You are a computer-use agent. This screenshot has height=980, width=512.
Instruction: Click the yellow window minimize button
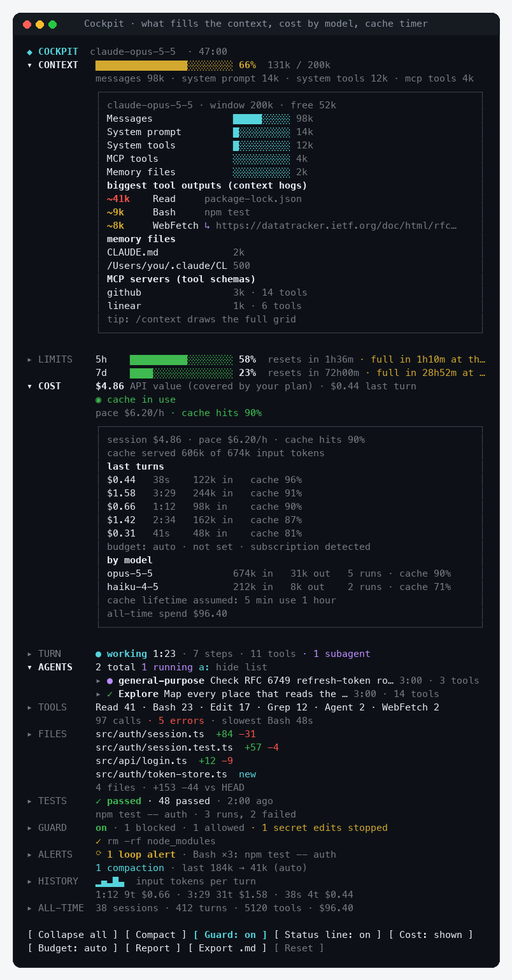click(x=40, y=24)
